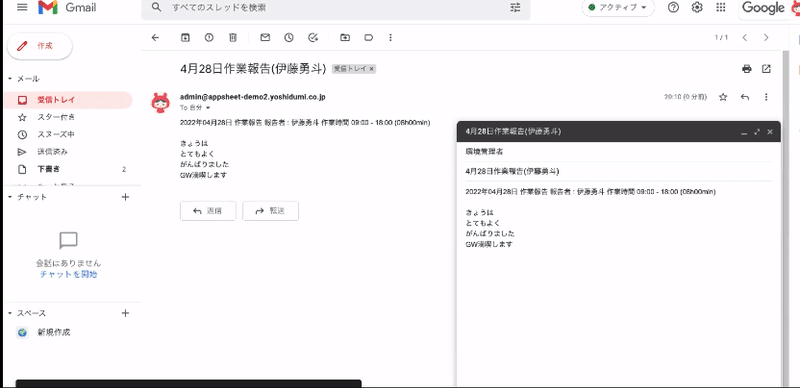This screenshot has width=800, height=388.
Task: Open 下書き folder
Action: [68, 169]
